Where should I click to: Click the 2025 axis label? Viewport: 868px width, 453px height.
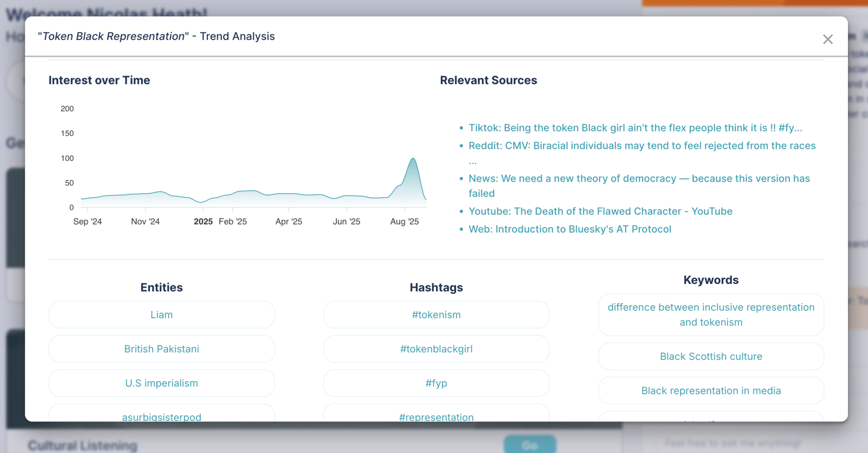click(203, 222)
